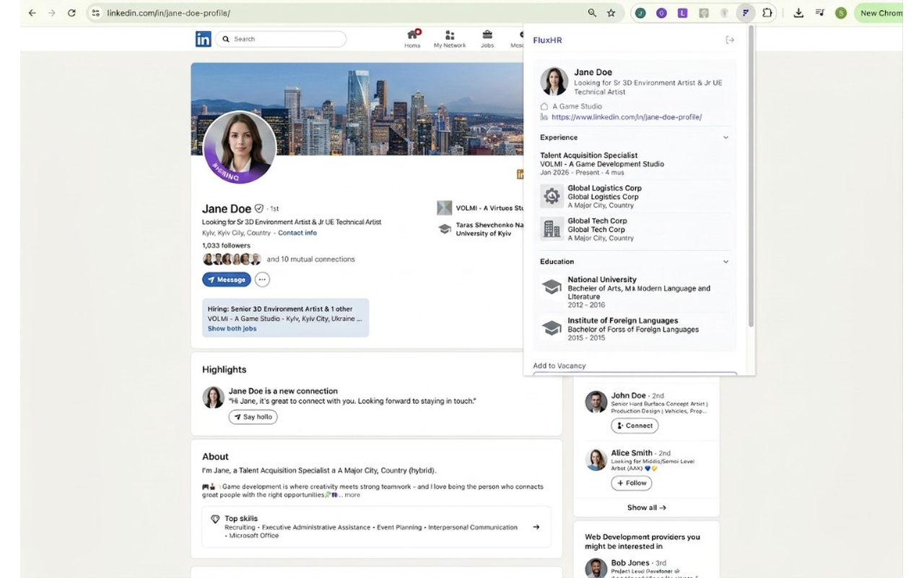Click the New Chrome update button
This screenshot has width=924, height=578.
click(880, 13)
